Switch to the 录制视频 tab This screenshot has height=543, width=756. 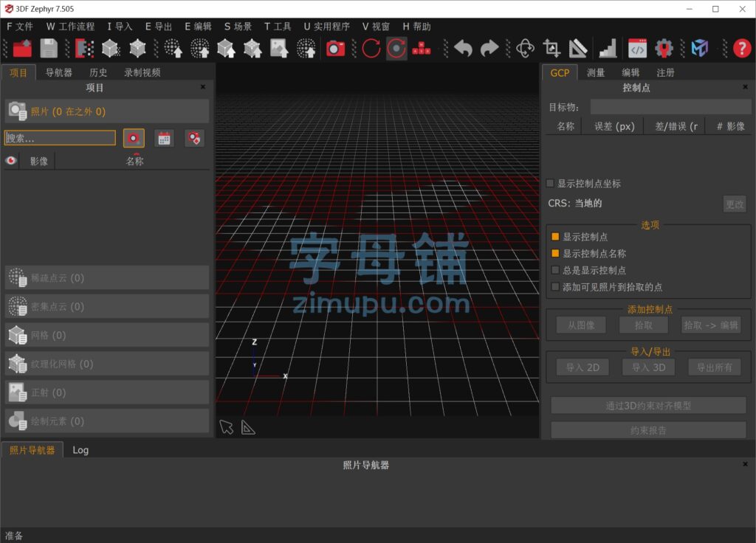[x=142, y=72]
